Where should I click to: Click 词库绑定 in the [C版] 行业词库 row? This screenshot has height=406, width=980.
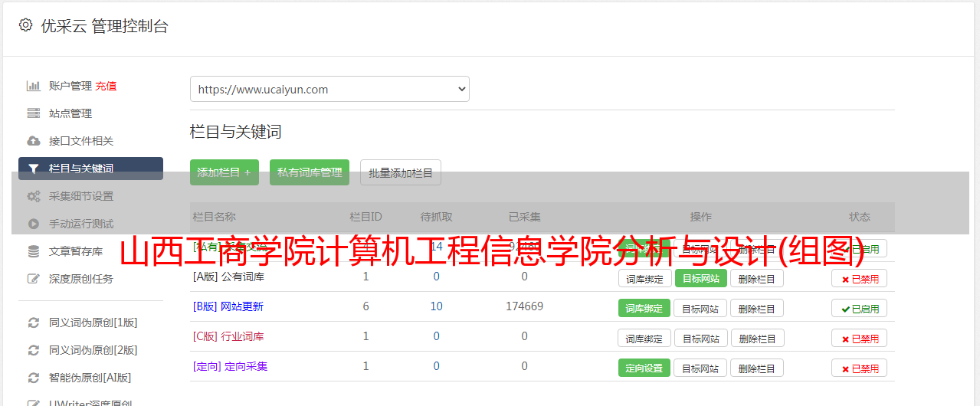(644, 338)
